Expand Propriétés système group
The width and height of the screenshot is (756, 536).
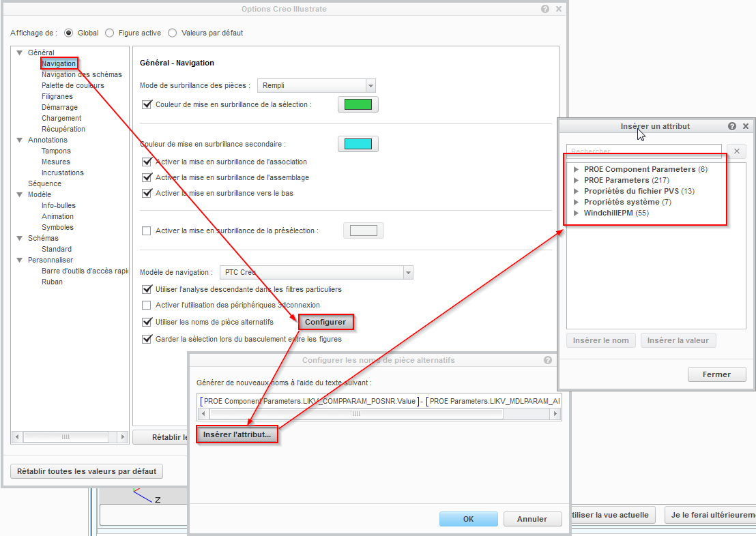tap(576, 202)
